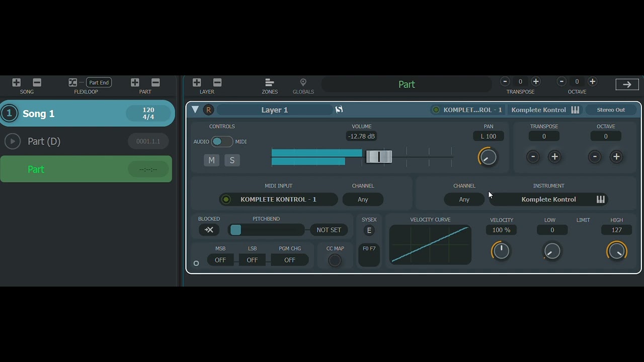Image resolution: width=644 pixels, height=362 pixels.
Task: Open MIDI Input KOMPLETE KONTROL - 1 dropdown
Action: point(279,200)
